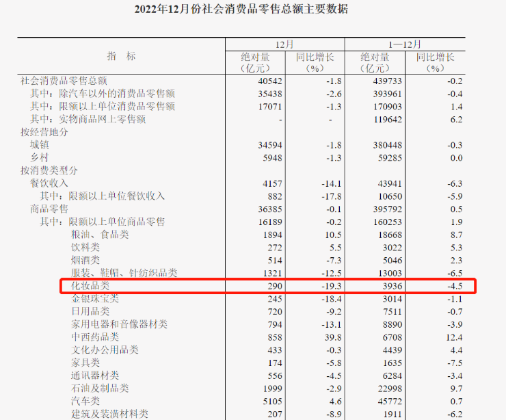The width and height of the screenshot is (506, 420).
Task: Click the row label 实物商品网上零售额
Action: point(103,119)
